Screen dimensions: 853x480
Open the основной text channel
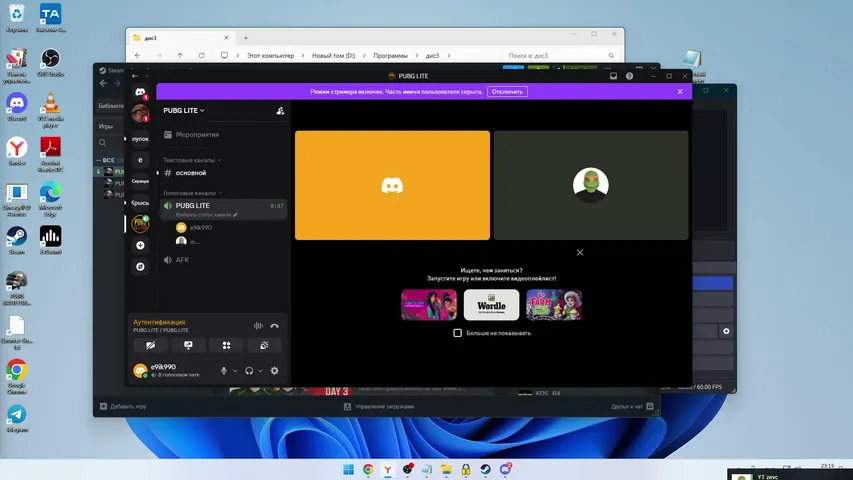coord(223,173)
